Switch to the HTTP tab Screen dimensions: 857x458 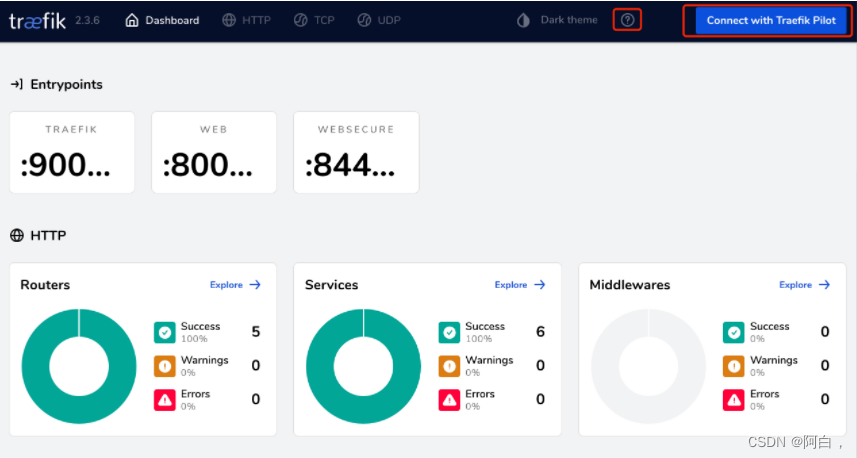tap(246, 20)
